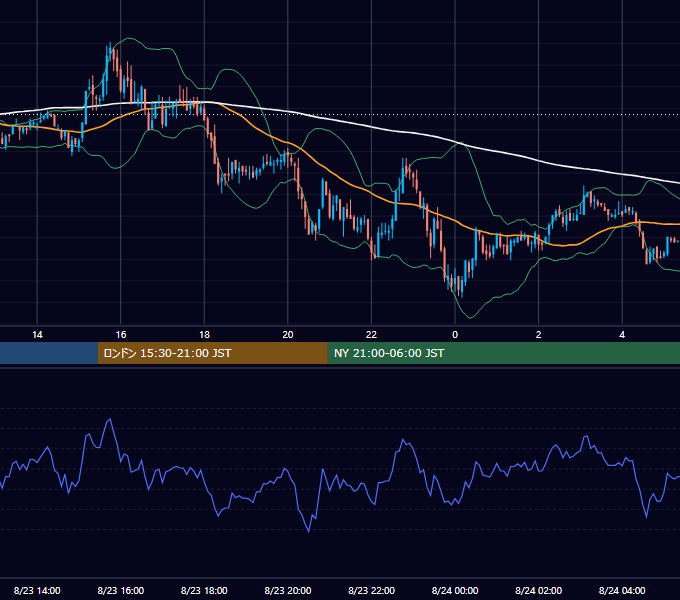Select the London 15:30-21:00 JST session bar

(x=212, y=353)
